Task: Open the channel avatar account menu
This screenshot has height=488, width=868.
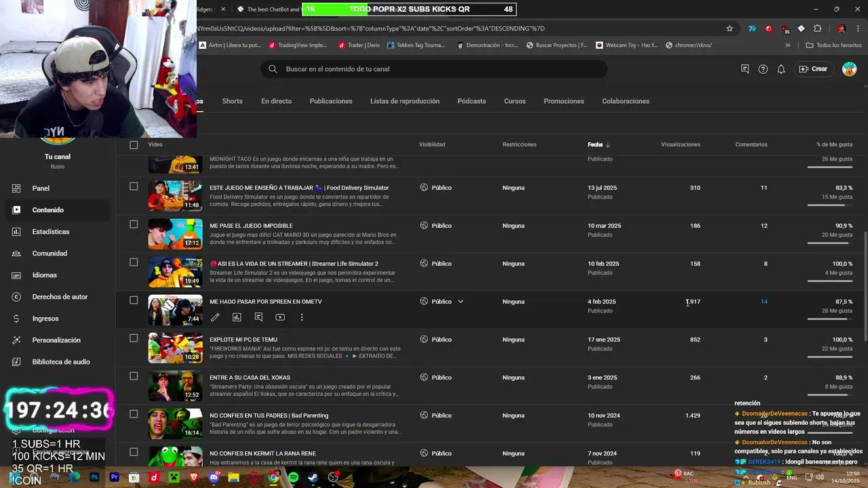Action: coord(849,69)
